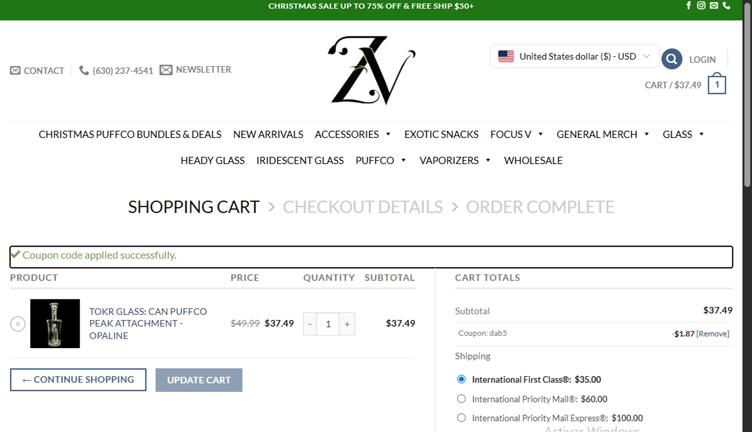Screen dimensions: 752x432
Task: Expand the Puffco menu arrow
Action: pos(403,160)
